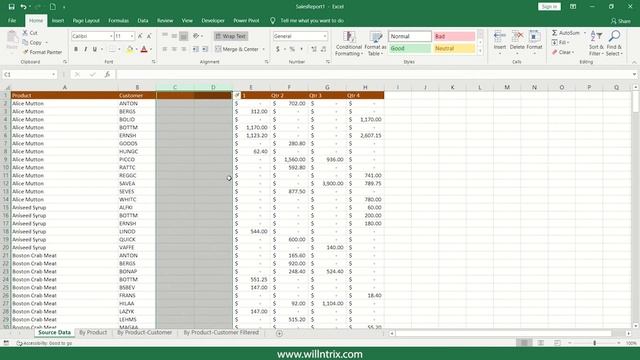Screen dimensions: 640x360
Task: Toggle Italic formatting
Action: (x=85, y=49)
